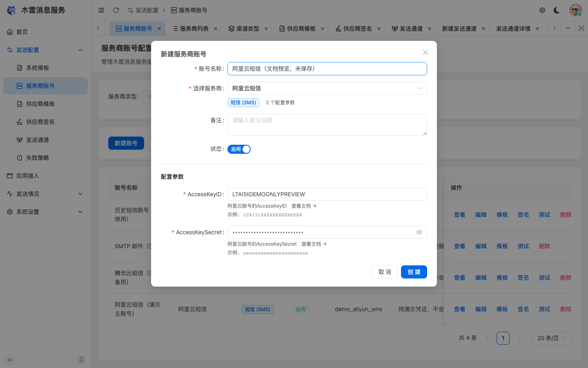Click the 账号名称 input field
Viewport: 588px width, 368px height.
click(x=327, y=69)
